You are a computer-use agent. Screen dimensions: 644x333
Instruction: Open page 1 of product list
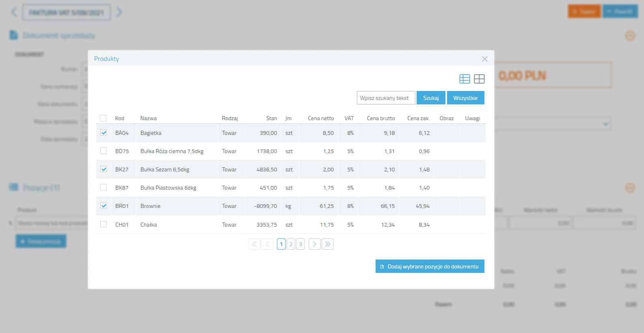point(281,244)
